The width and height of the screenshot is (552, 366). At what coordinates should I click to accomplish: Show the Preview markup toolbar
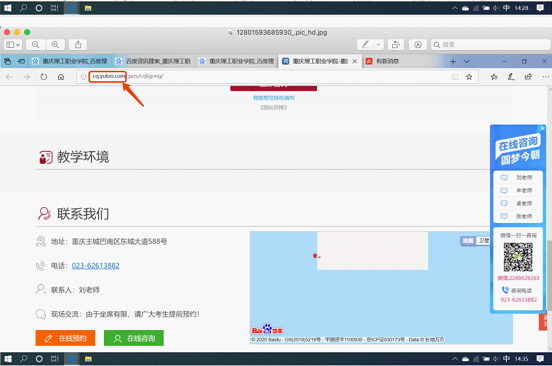click(x=418, y=45)
